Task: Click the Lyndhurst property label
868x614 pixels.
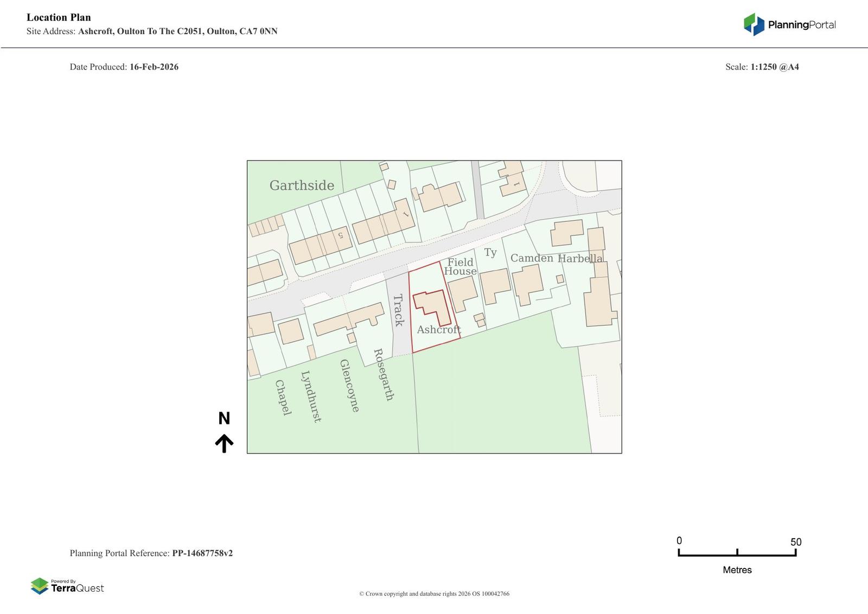Action: point(311,396)
